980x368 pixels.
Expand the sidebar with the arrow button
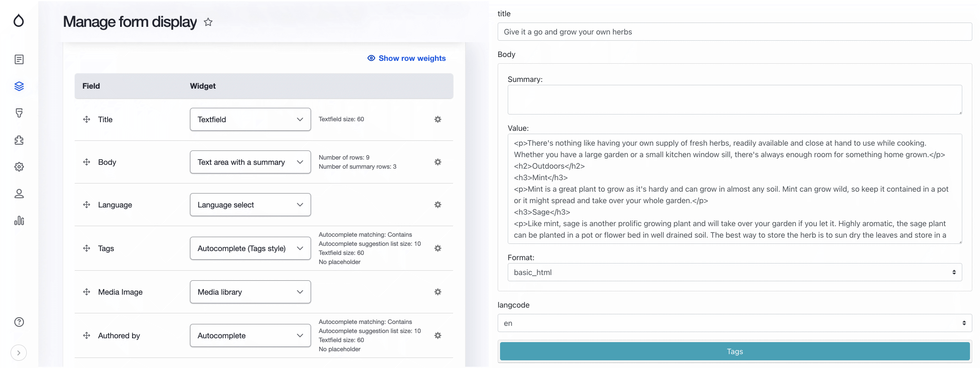pyautogui.click(x=19, y=353)
